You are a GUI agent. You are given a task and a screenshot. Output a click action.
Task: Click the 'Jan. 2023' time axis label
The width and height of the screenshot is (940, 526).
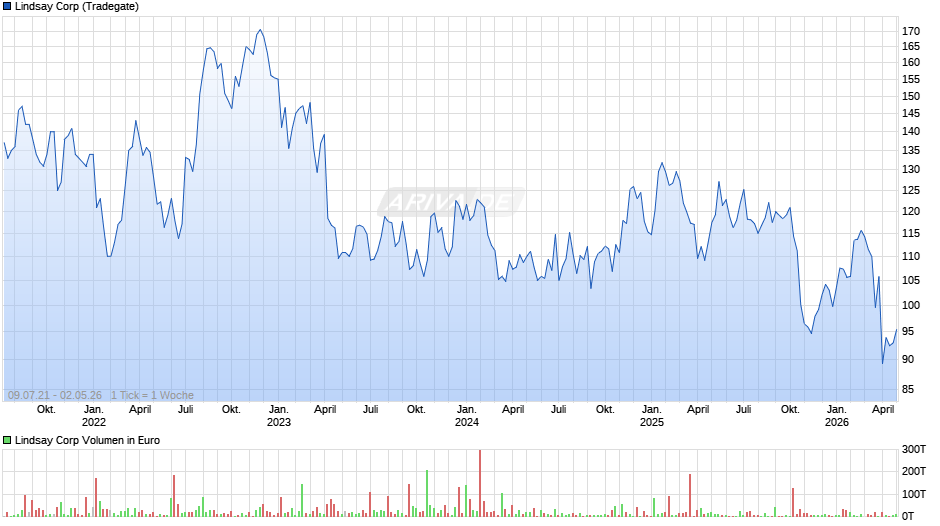[279, 416]
